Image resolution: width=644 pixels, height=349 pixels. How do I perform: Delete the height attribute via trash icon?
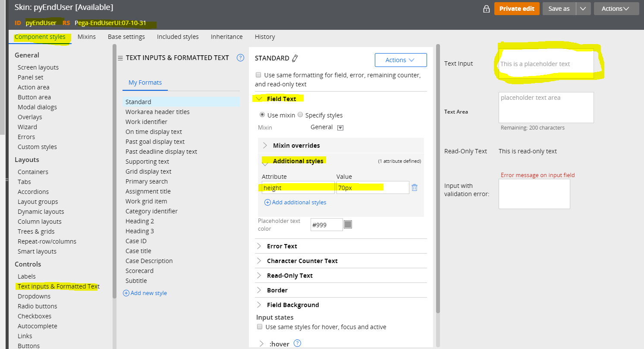415,187
